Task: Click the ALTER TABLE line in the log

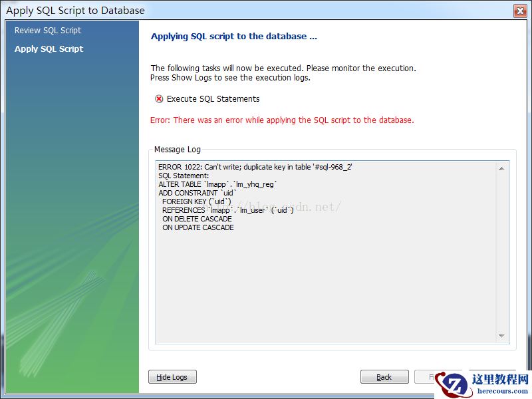Action: (x=217, y=184)
